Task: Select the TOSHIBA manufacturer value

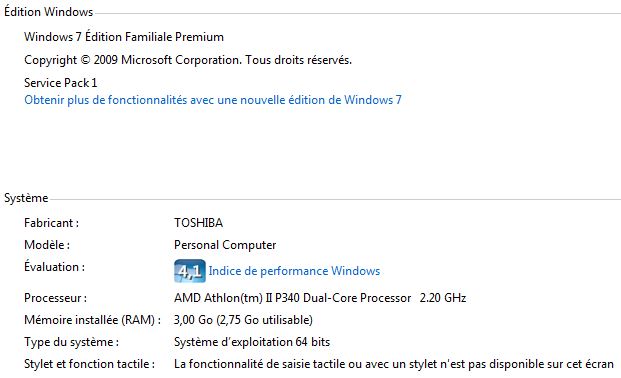Action: click(x=198, y=223)
